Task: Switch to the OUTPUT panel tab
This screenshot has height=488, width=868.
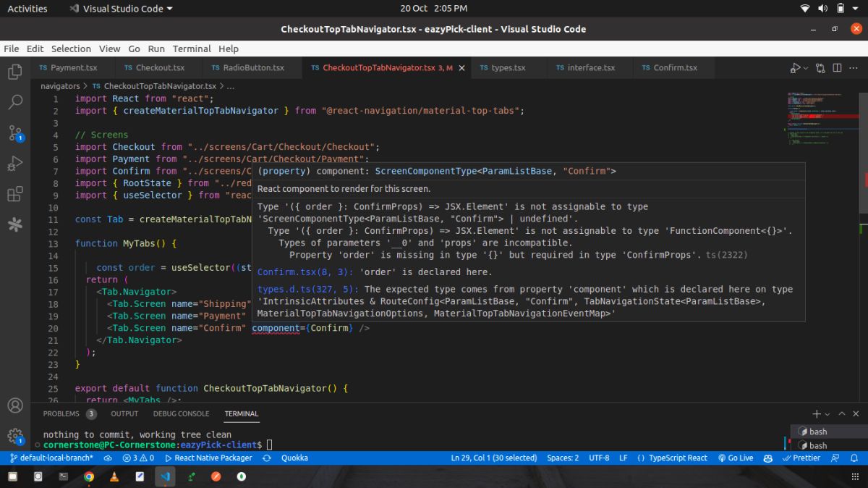Action: point(124,414)
